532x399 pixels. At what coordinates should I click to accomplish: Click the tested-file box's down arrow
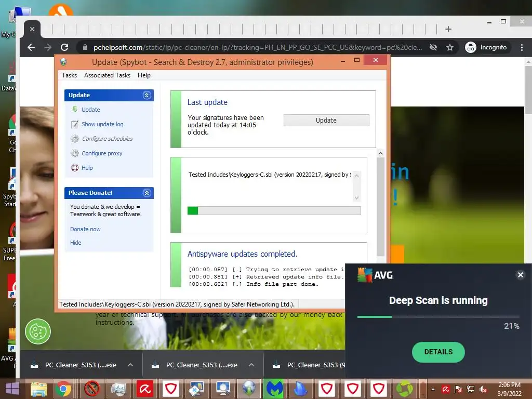click(x=356, y=198)
